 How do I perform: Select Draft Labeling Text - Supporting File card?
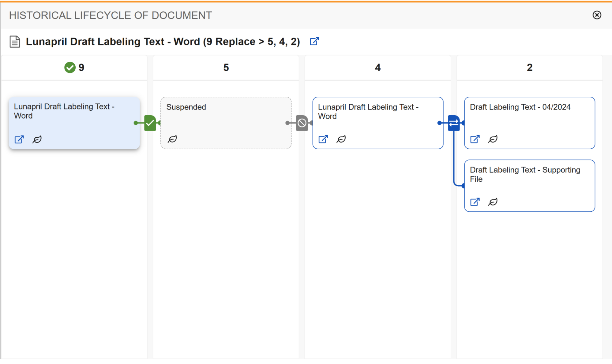coord(530,186)
